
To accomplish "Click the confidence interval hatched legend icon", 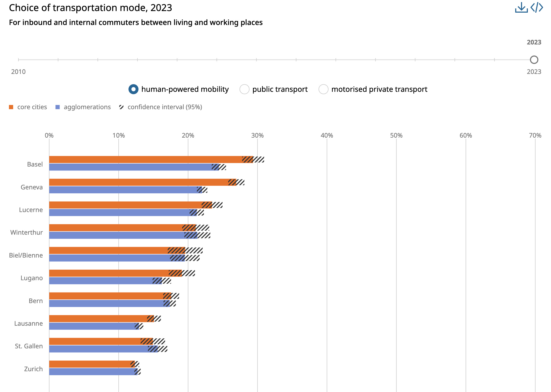I will [x=121, y=107].
